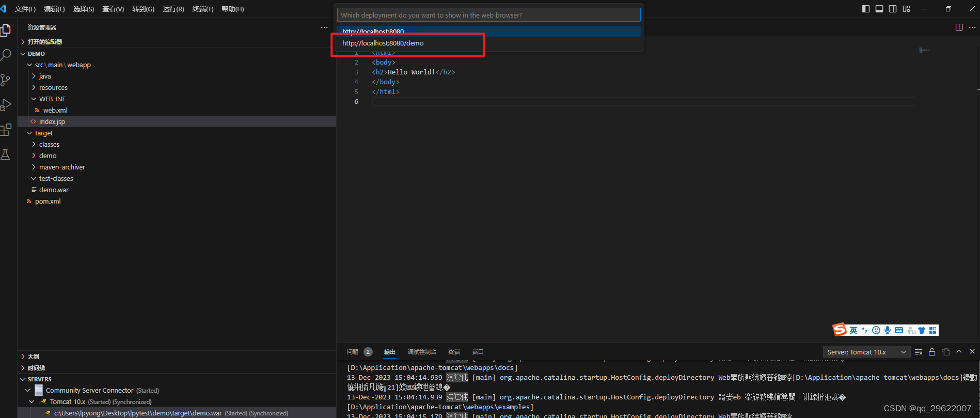The height and width of the screenshot is (418, 980).
Task: Toggle the primary side bar layout icon
Action: pyautogui.click(x=866, y=9)
